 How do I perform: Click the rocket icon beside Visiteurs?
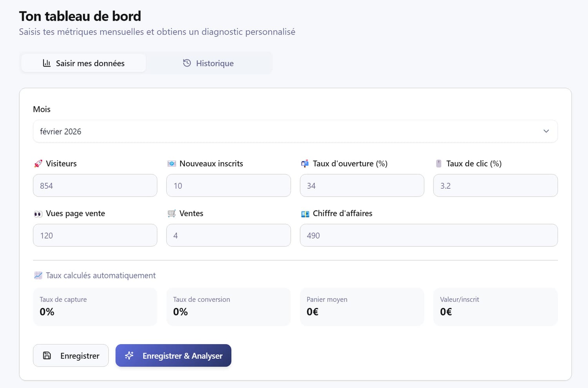[x=38, y=164]
